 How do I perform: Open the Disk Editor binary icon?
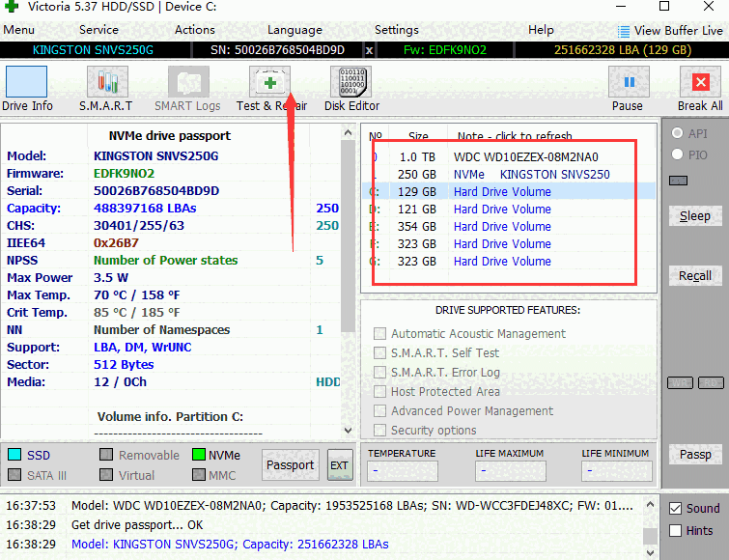tap(351, 82)
